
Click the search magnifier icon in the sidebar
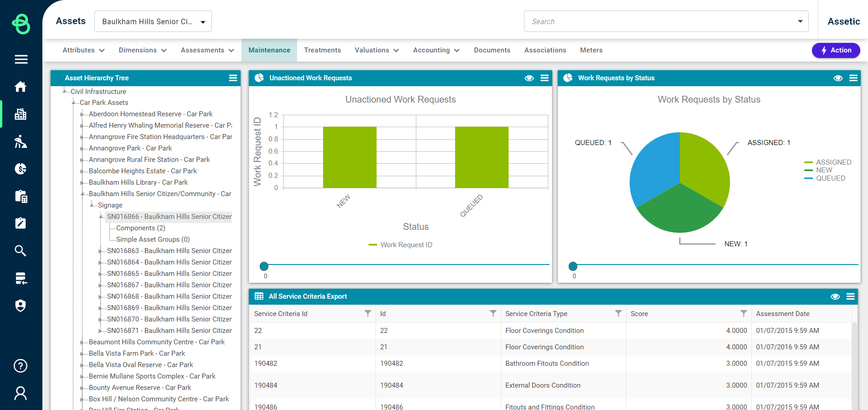(21, 251)
